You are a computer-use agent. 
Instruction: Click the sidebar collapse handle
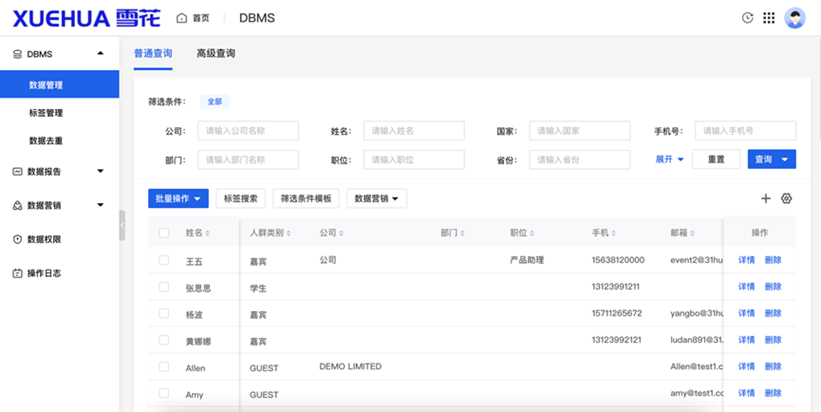(x=122, y=226)
